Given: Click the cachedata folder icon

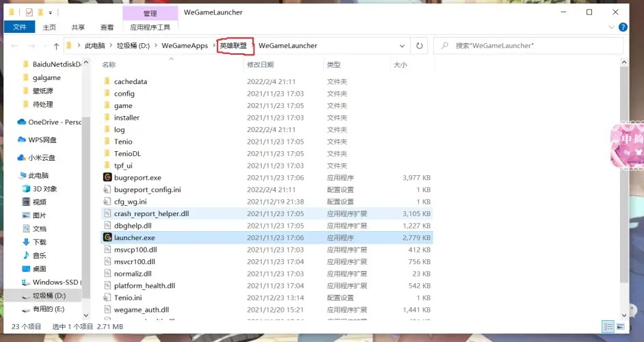Looking at the screenshot, I should click(107, 81).
